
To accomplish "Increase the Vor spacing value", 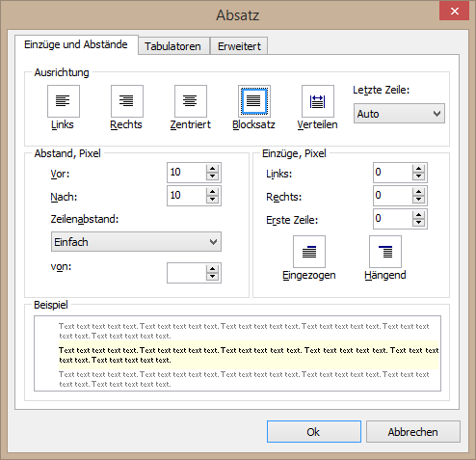I will click(x=212, y=168).
